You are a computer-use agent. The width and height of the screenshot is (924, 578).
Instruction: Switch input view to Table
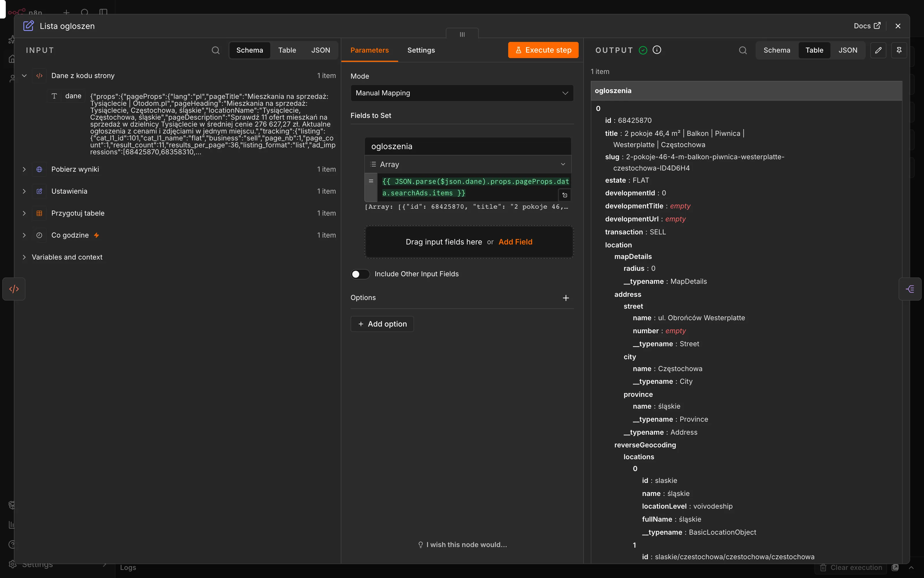(287, 50)
